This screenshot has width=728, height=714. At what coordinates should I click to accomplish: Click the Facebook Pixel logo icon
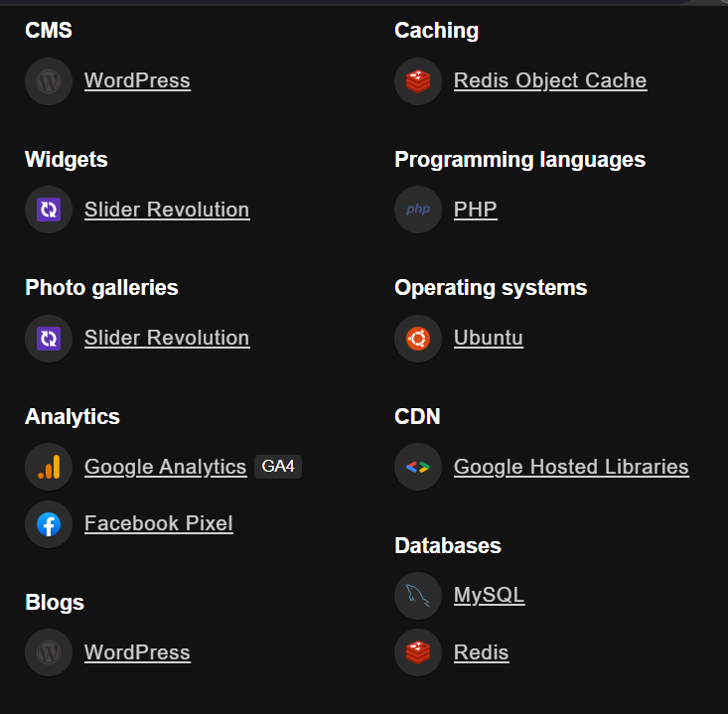pyautogui.click(x=49, y=524)
